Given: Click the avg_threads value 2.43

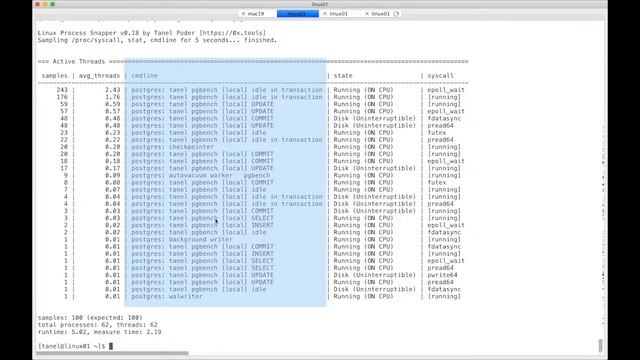Looking at the screenshot, I should tap(112, 90).
